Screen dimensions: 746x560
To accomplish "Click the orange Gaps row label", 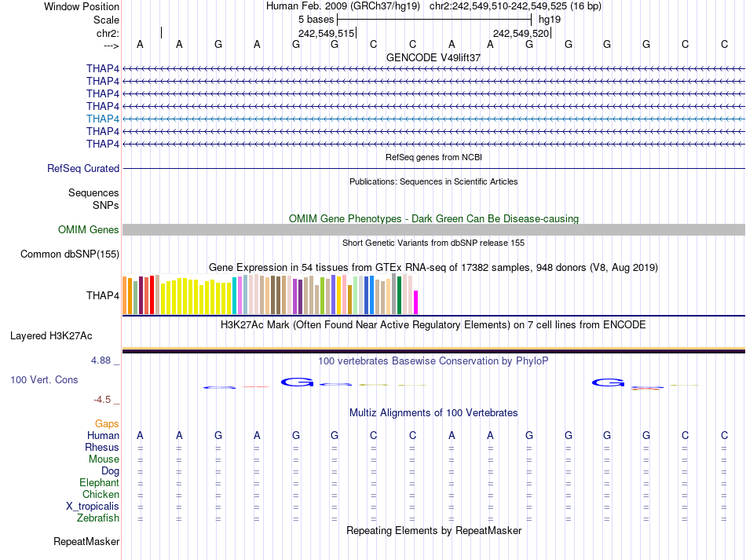I will [x=107, y=424].
